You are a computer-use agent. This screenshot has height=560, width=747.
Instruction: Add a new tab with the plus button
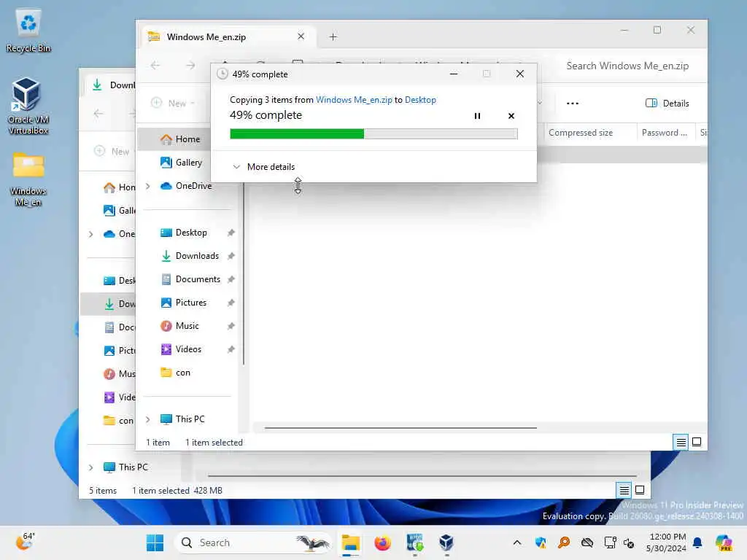pos(333,36)
